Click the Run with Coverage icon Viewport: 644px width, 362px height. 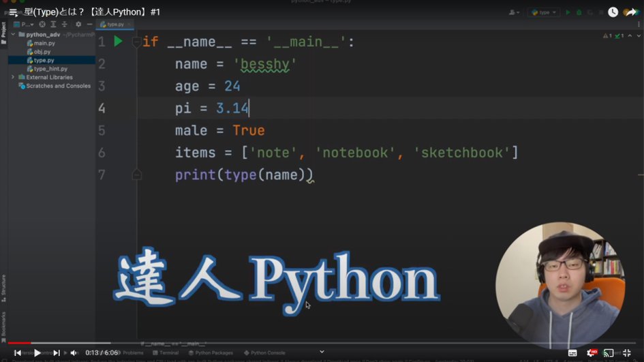coord(590,13)
